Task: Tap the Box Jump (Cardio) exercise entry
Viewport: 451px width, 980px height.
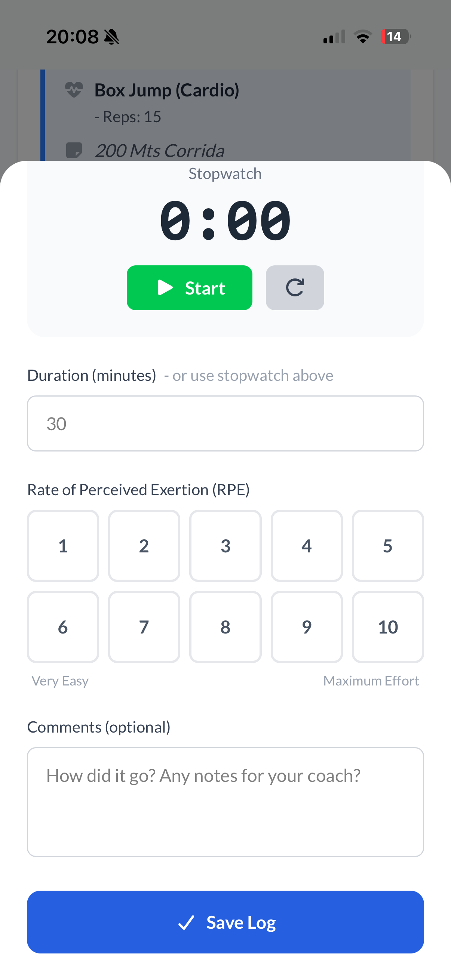Action: tap(167, 90)
